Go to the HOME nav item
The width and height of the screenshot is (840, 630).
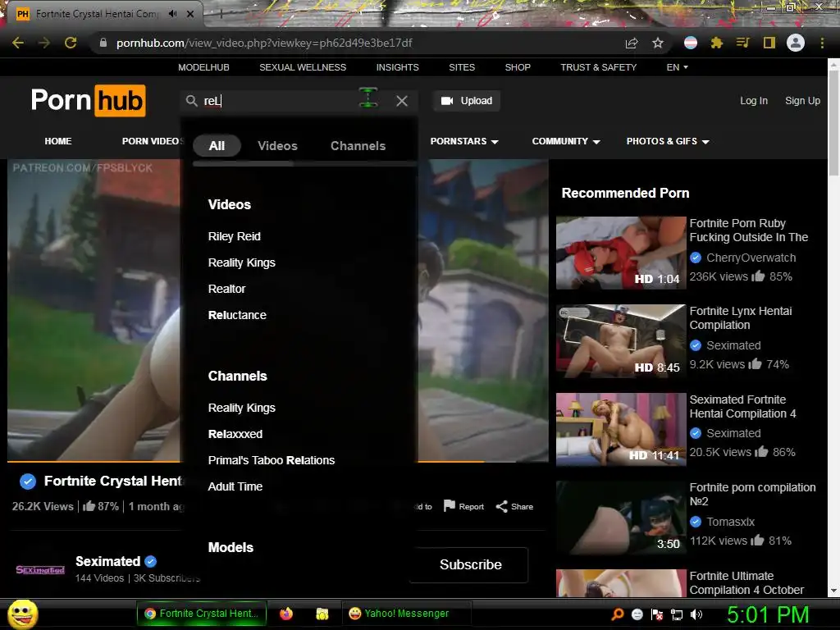coord(58,141)
